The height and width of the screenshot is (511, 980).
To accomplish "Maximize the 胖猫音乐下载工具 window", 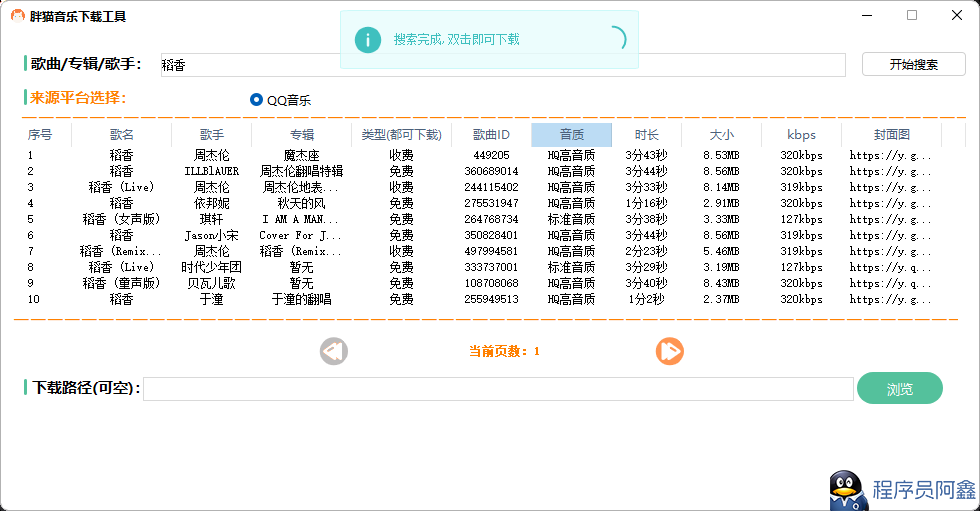I will tap(912, 15).
